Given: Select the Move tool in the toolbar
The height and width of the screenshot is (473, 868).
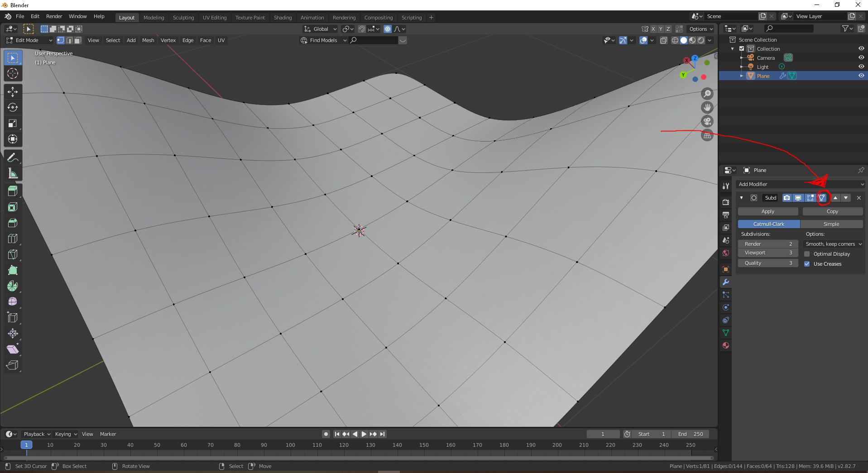Looking at the screenshot, I should pyautogui.click(x=12, y=92).
